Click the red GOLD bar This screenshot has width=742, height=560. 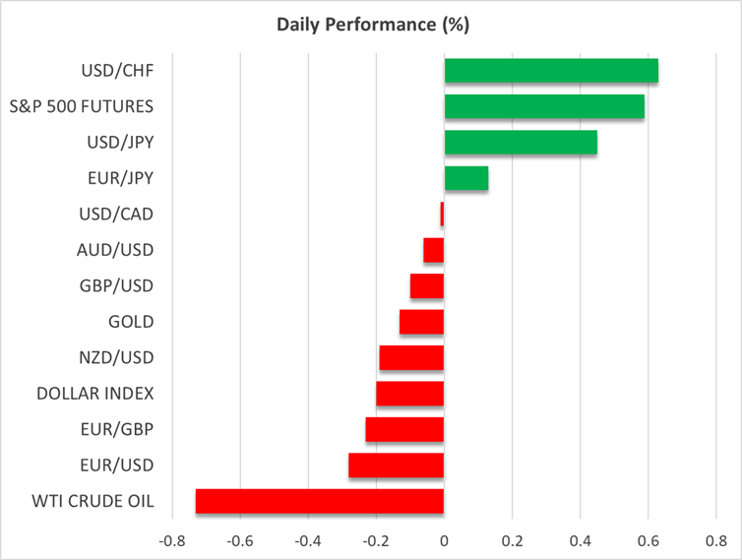422,322
